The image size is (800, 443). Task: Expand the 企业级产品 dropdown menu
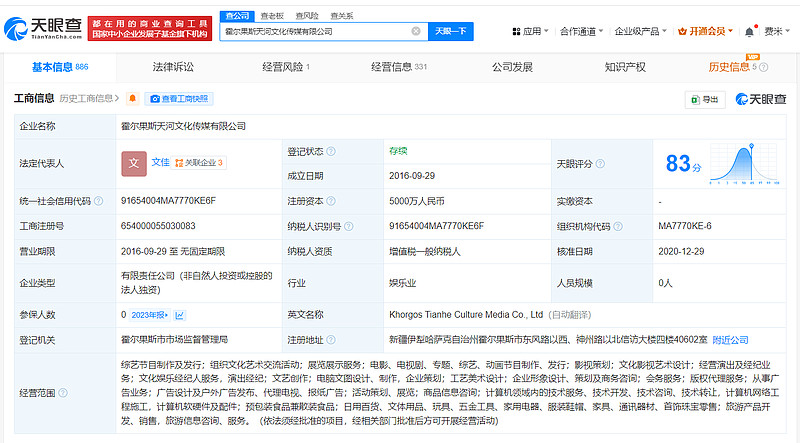(x=641, y=32)
